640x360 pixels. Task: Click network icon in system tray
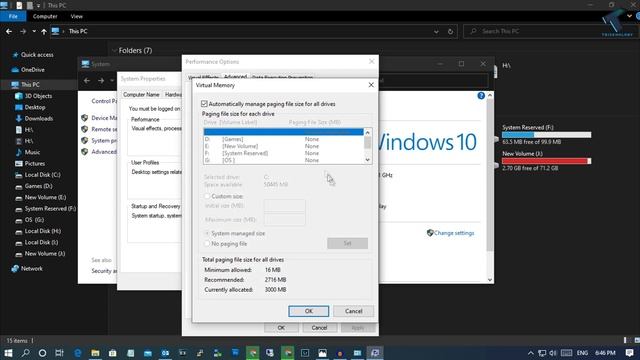coord(542,353)
